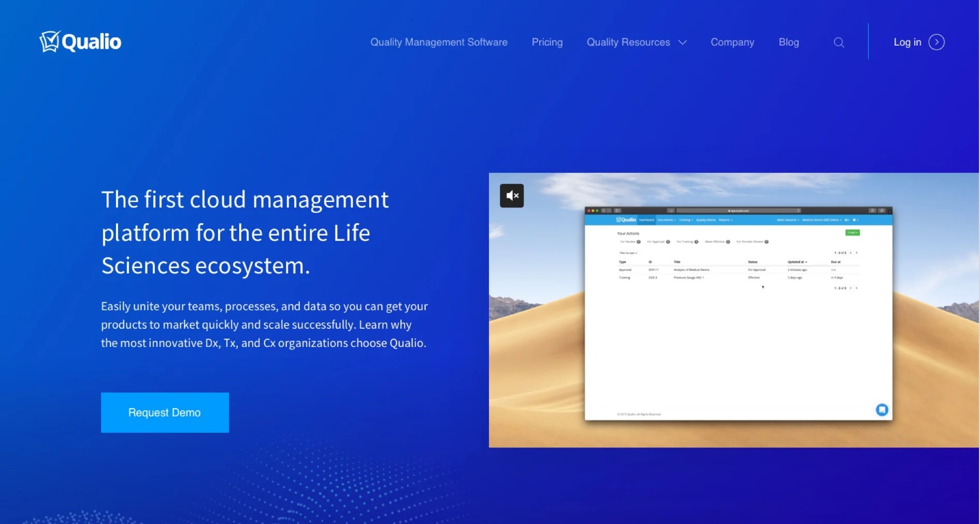This screenshot has width=980, height=524.
Task: Click the paragraph starting 'Easily unite your teams'
Action: coord(264,325)
